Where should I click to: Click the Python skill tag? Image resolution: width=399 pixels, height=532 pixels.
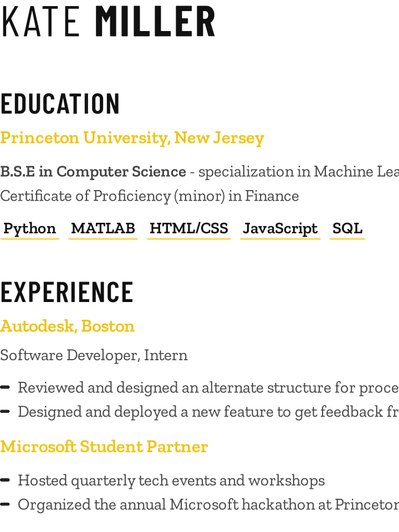[x=30, y=229]
